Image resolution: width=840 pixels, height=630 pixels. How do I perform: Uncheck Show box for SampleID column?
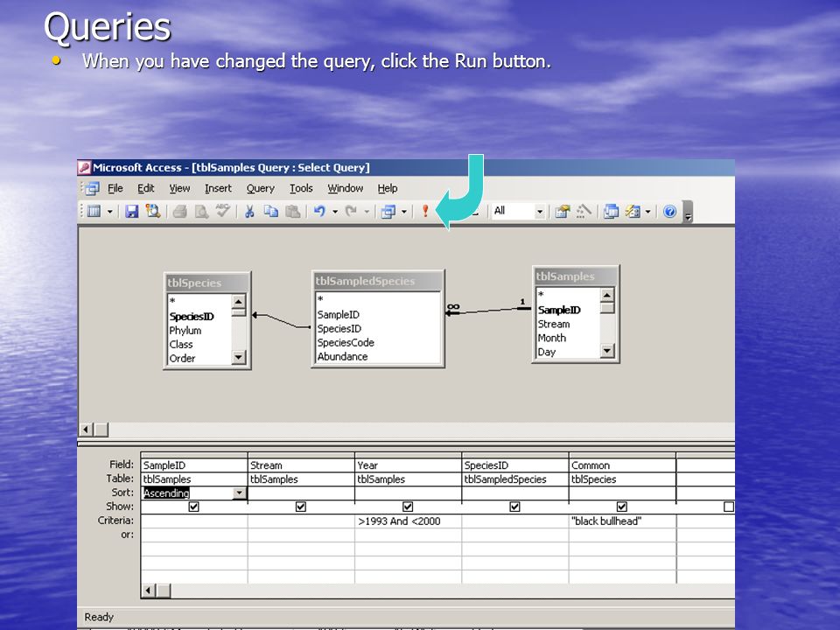[x=194, y=507]
